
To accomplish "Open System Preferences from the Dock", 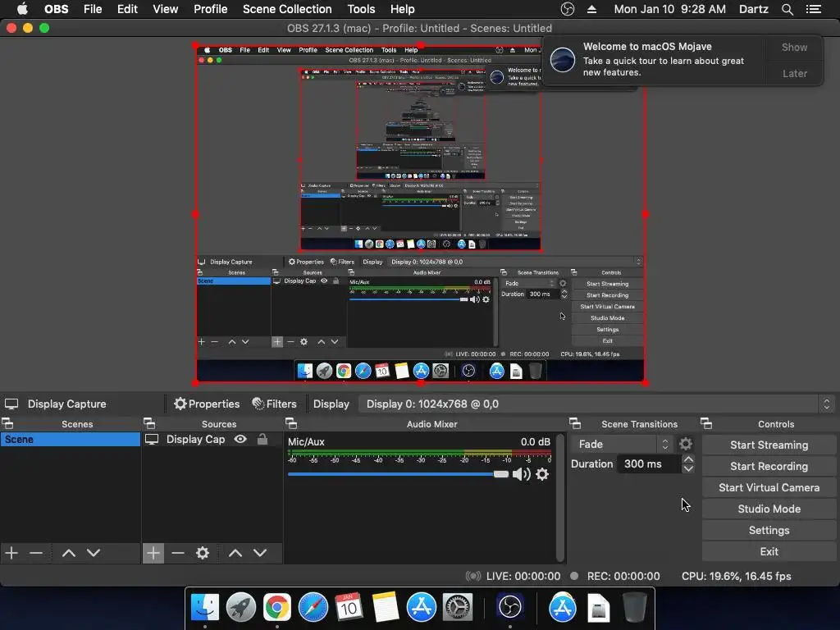I will 457,608.
